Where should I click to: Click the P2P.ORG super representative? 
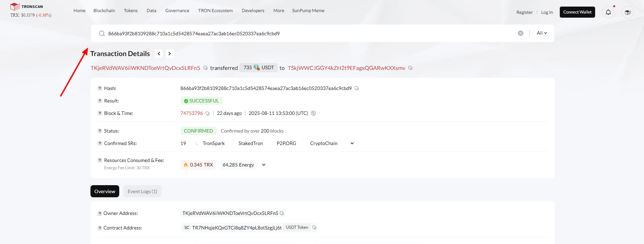(286, 143)
